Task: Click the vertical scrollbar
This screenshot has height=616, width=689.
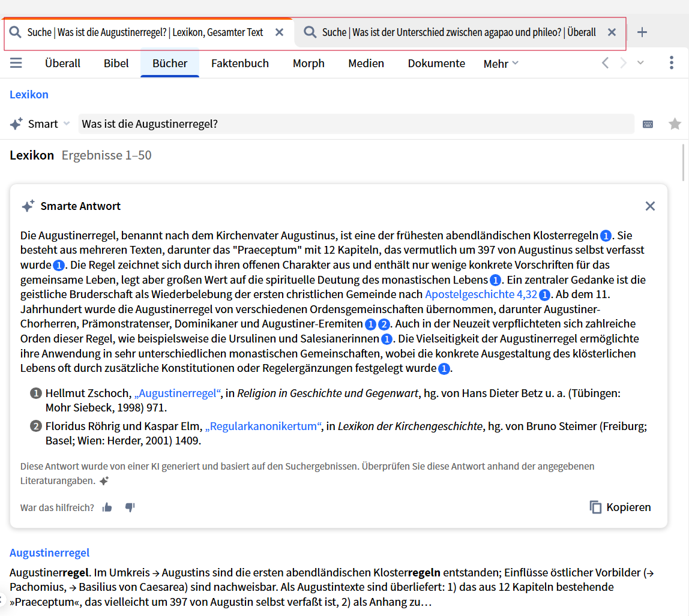Action: point(683,163)
